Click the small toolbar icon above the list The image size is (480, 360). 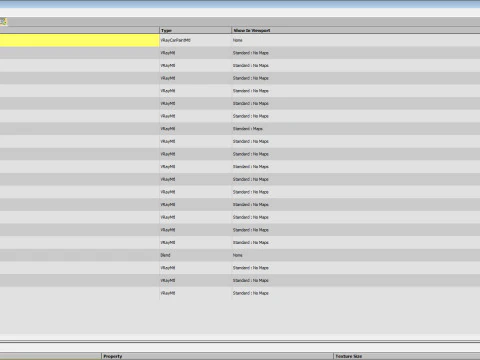tap(3, 22)
